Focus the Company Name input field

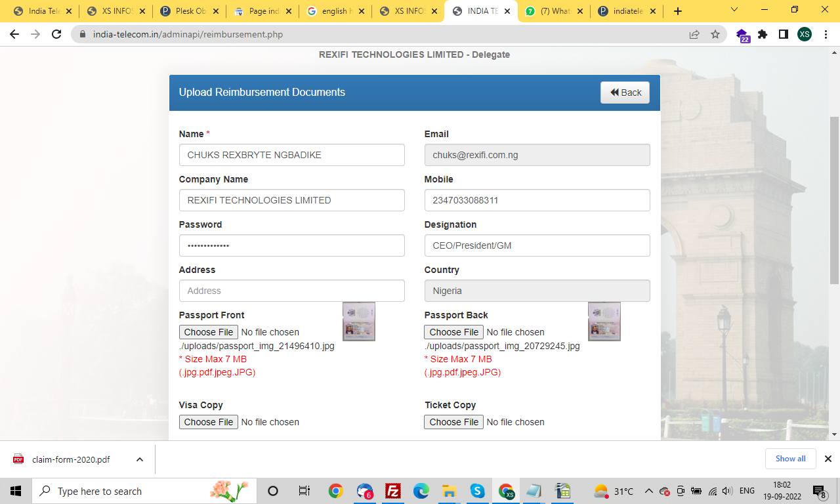click(292, 200)
